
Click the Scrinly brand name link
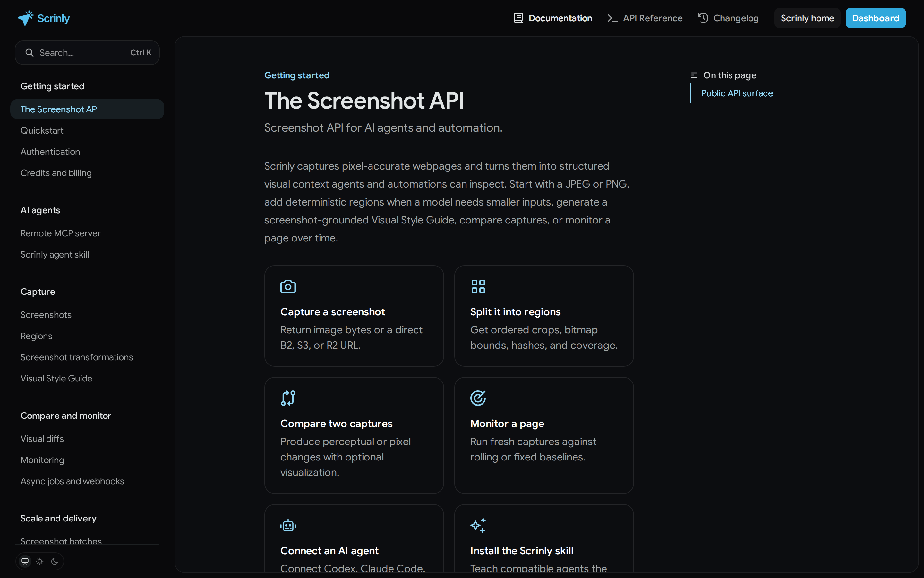coord(54,18)
